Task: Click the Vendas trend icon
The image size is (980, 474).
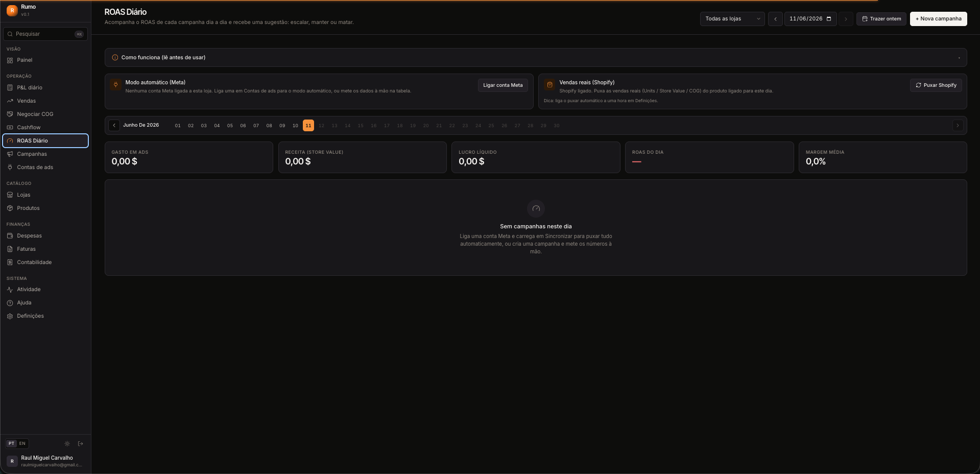Action: pos(10,101)
